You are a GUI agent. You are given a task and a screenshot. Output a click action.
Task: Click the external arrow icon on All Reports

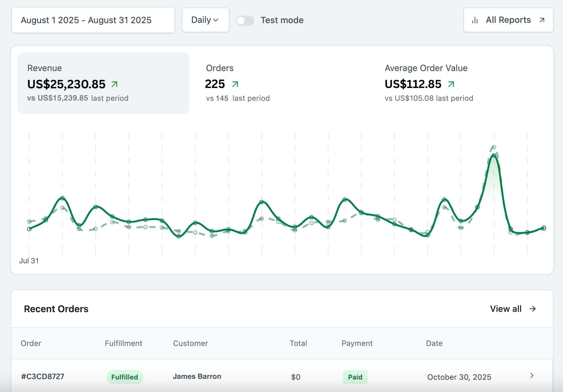pyautogui.click(x=542, y=20)
